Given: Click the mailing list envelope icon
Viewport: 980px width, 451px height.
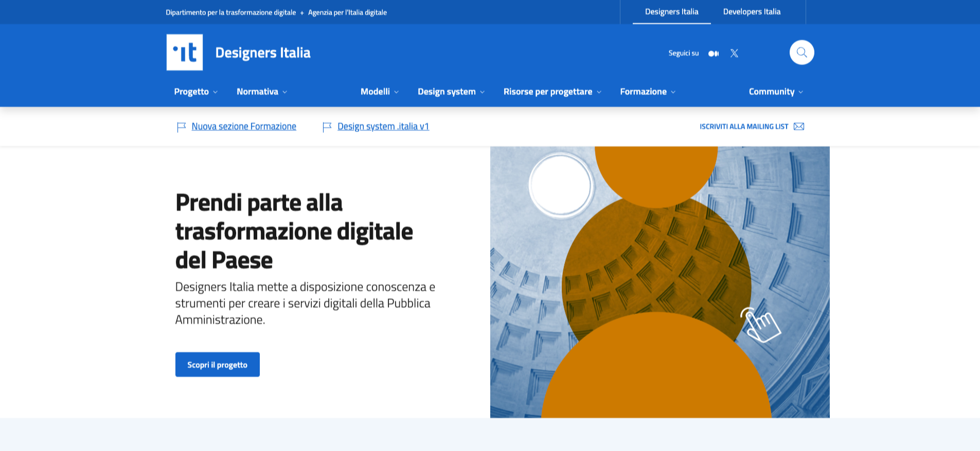Looking at the screenshot, I should (799, 127).
